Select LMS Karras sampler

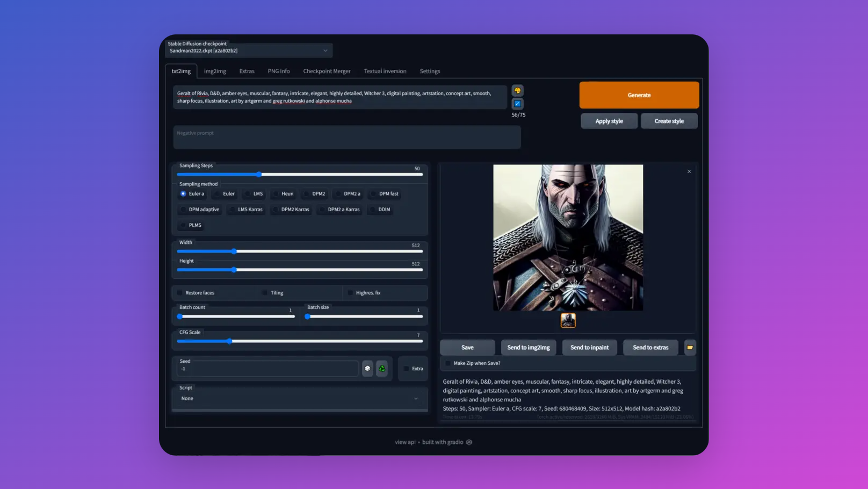(247, 210)
